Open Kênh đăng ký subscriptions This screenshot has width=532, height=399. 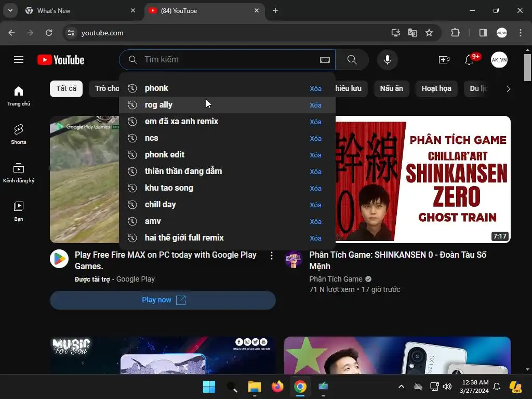tap(19, 172)
